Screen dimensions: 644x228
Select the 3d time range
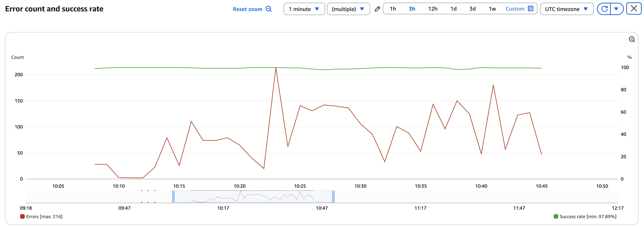tap(472, 9)
